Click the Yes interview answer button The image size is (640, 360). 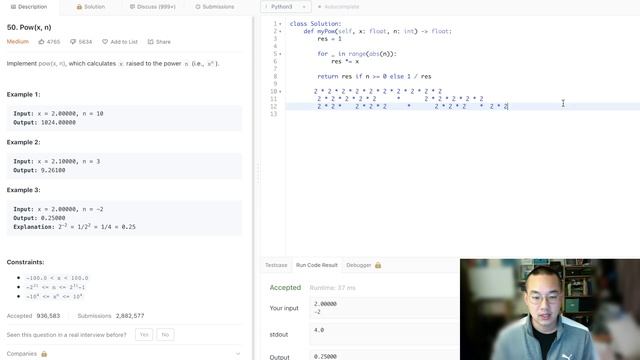[x=144, y=335]
